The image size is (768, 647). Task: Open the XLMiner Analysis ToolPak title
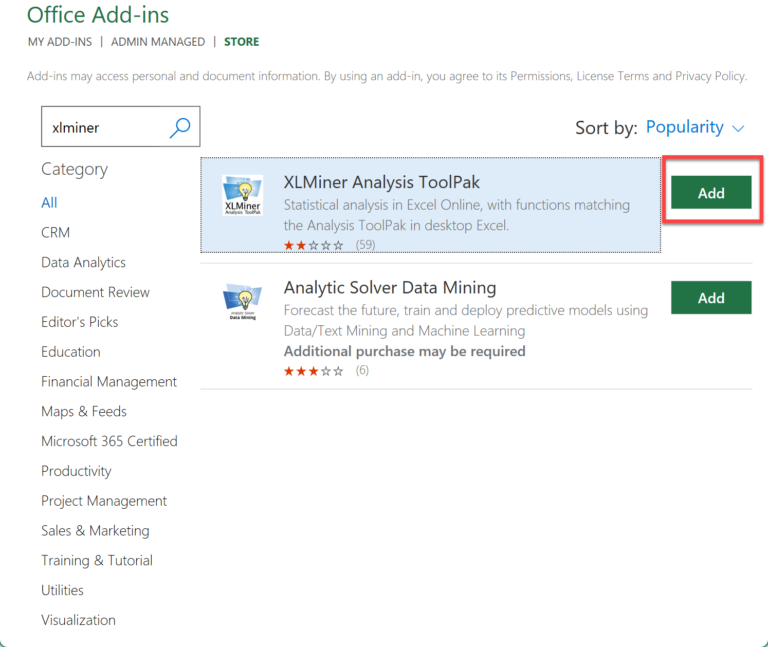tap(381, 182)
